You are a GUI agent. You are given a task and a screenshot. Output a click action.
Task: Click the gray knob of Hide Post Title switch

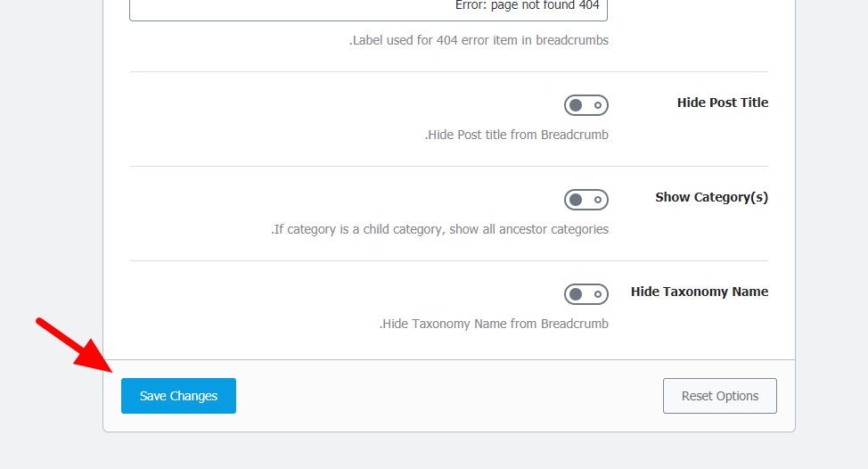click(576, 105)
